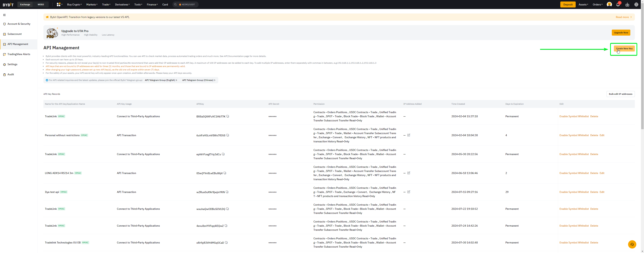Screen dimensions: 644x253
Task: Follow the Read more link
Action: [x=623, y=17]
